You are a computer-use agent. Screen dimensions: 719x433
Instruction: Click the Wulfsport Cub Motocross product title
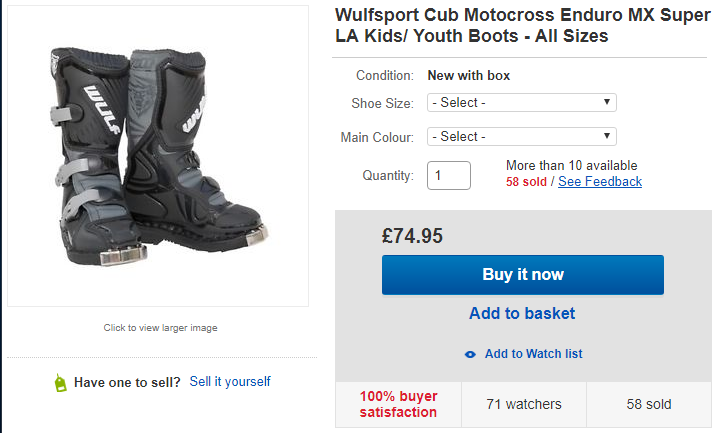[x=522, y=26]
